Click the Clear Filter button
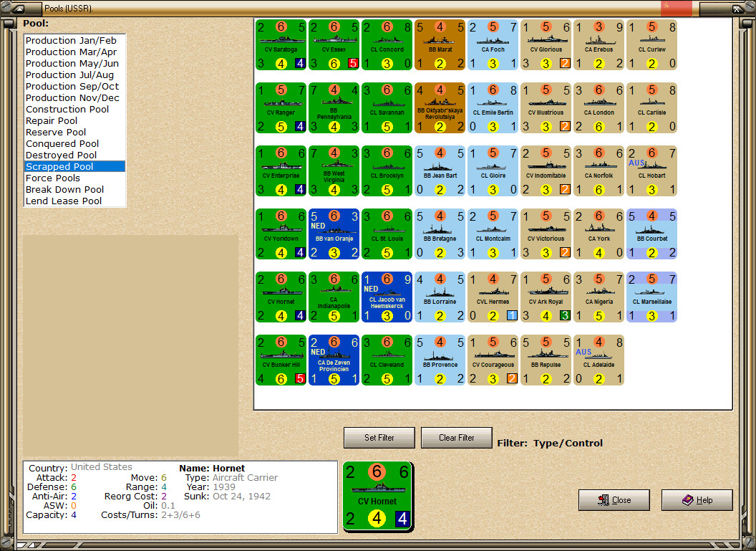The height and width of the screenshot is (551, 756). [x=456, y=438]
